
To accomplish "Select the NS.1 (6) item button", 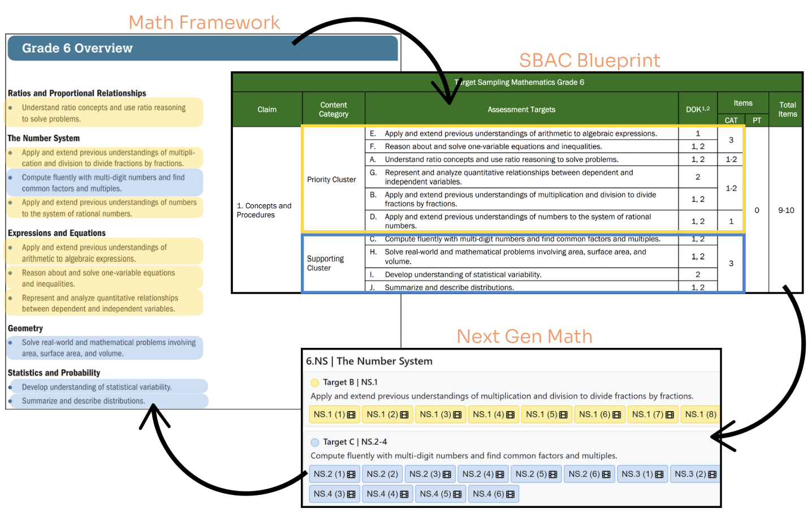I will pyautogui.click(x=600, y=415).
